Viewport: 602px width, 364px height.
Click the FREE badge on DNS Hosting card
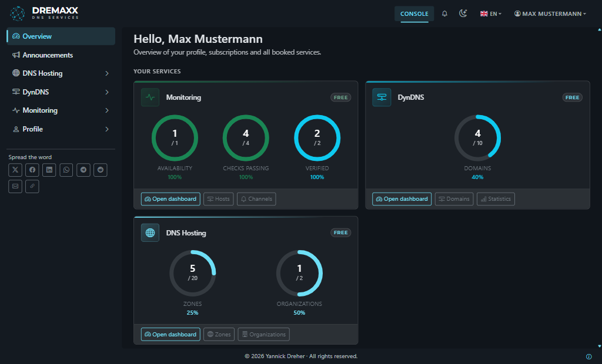[x=340, y=233]
